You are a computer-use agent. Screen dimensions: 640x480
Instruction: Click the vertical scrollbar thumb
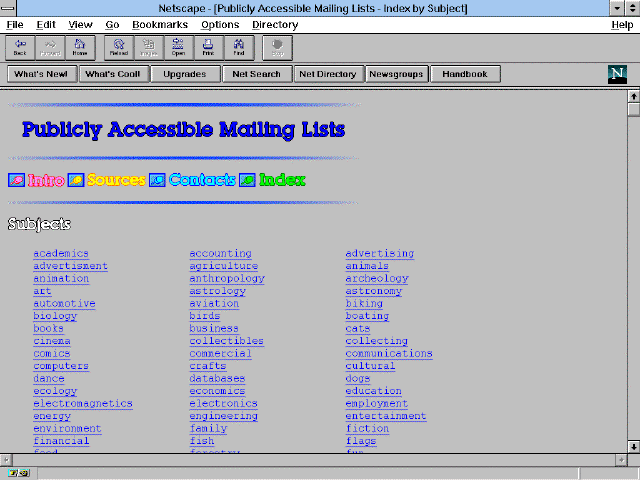pyautogui.click(x=633, y=110)
